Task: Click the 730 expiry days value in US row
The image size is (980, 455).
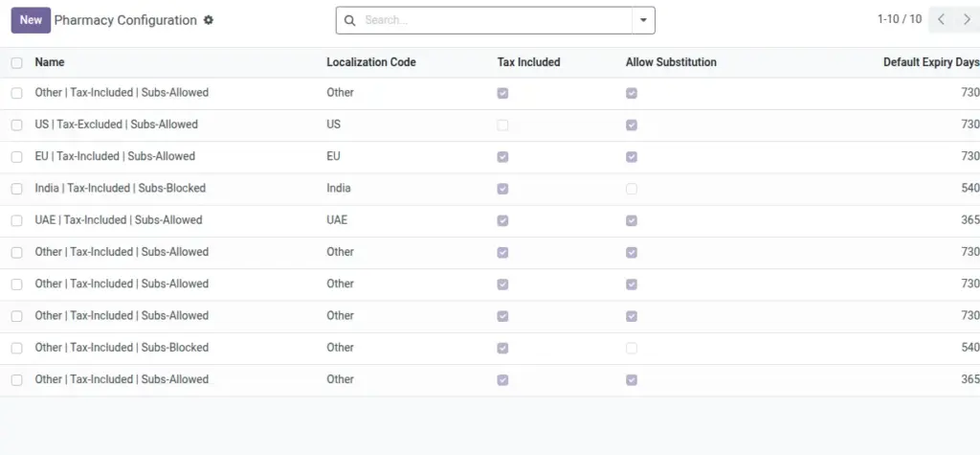Action: (970, 125)
